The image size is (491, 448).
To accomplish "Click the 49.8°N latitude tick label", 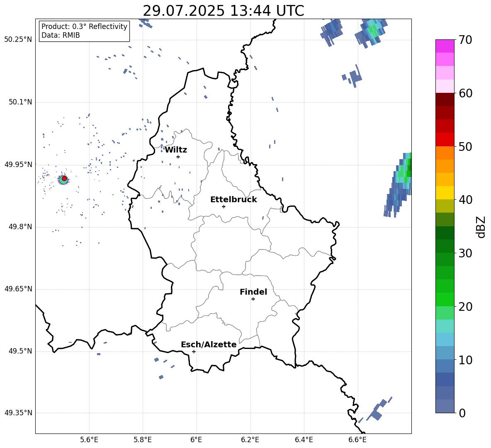I will pos(20,227).
